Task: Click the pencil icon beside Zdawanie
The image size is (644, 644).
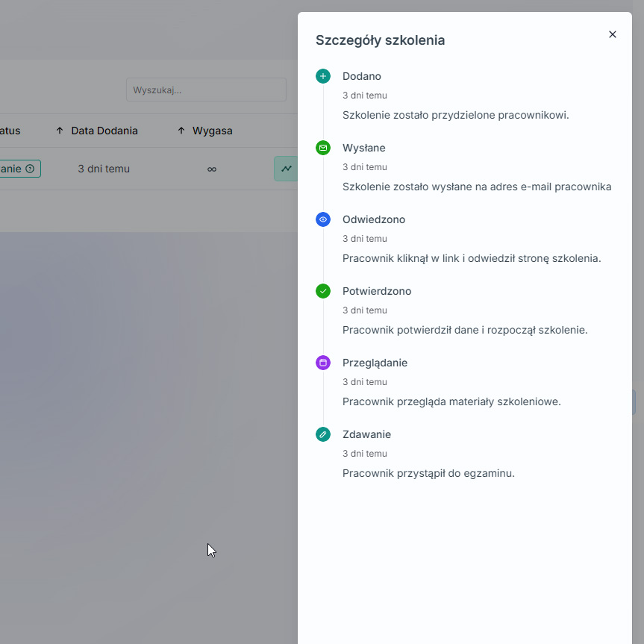Action: coord(323,434)
